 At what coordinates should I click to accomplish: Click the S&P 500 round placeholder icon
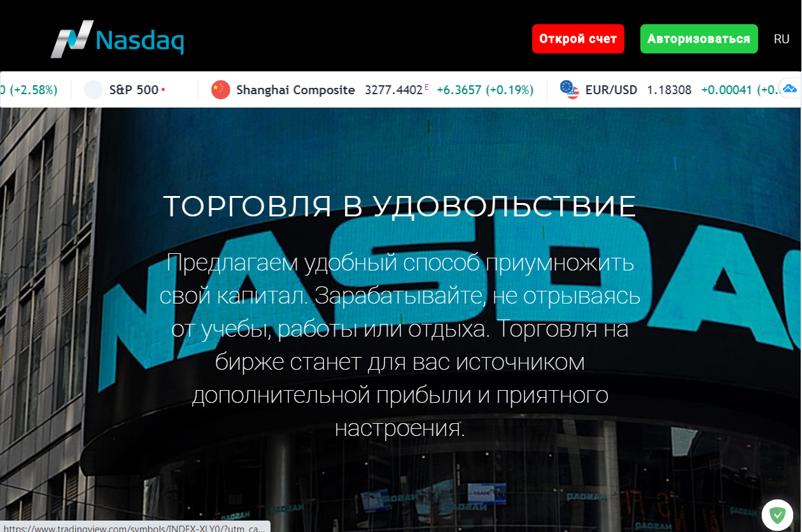[94, 90]
